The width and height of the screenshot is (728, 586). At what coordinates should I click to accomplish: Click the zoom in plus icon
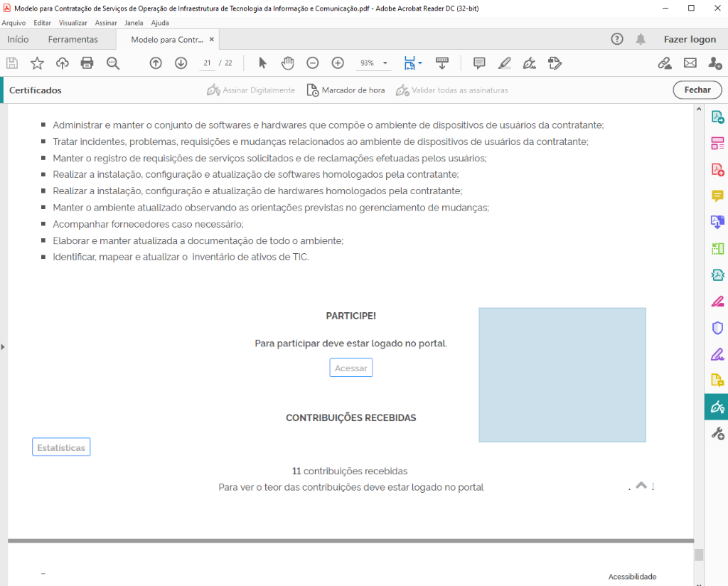[338, 63]
